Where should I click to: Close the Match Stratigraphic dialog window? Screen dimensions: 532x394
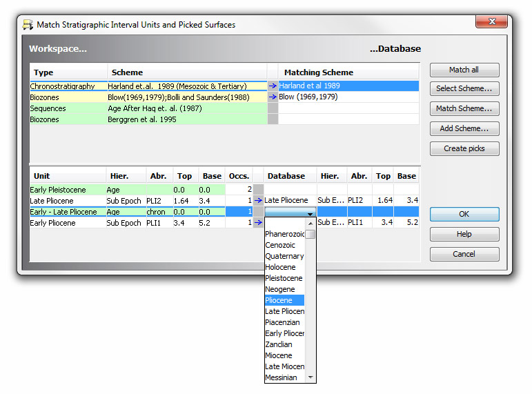tap(491, 21)
